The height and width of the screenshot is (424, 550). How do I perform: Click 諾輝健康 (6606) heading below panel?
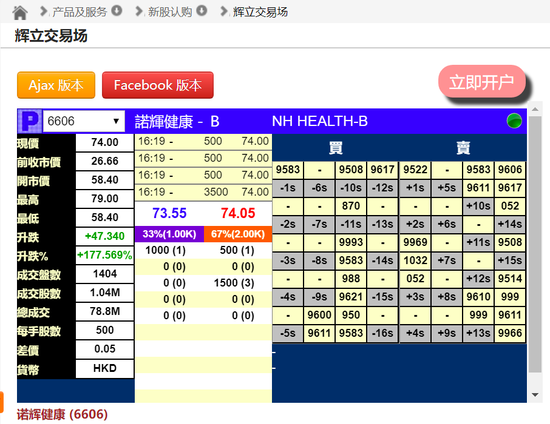click(62, 415)
